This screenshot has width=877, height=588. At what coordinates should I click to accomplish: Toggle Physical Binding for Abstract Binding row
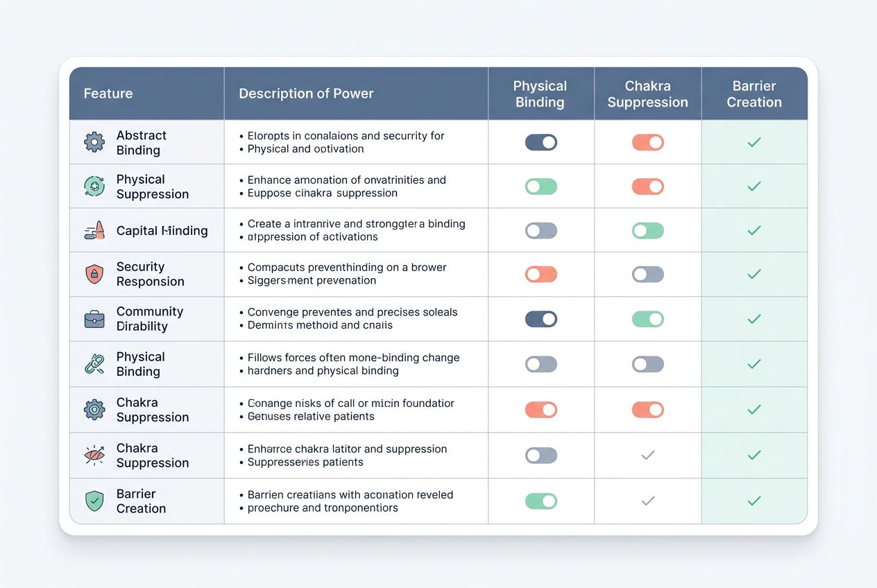[541, 141]
